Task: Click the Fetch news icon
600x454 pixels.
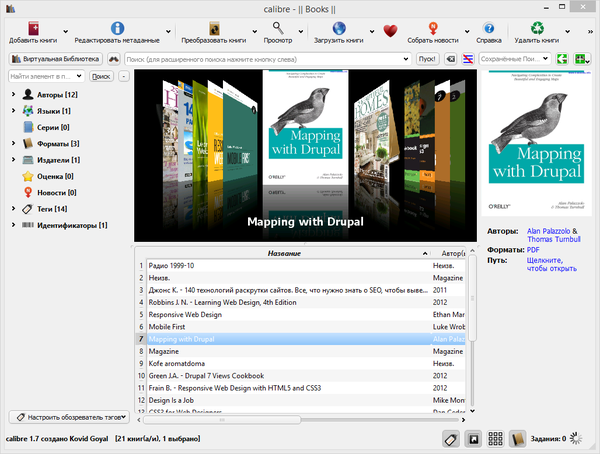Action: (433, 29)
